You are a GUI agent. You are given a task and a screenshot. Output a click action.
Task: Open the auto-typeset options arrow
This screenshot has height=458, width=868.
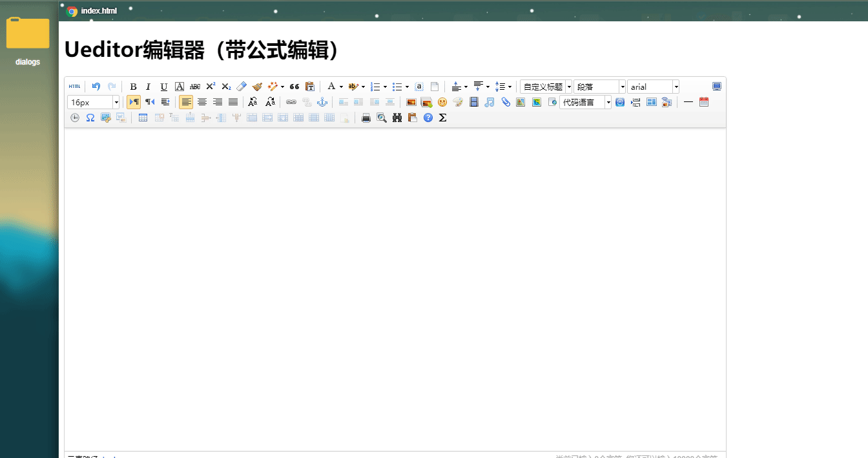pyautogui.click(x=282, y=87)
